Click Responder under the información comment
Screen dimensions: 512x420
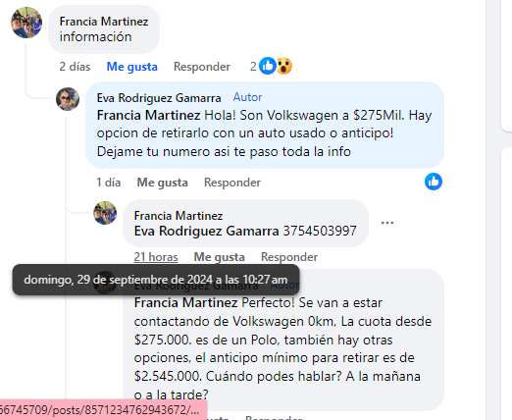click(x=202, y=67)
